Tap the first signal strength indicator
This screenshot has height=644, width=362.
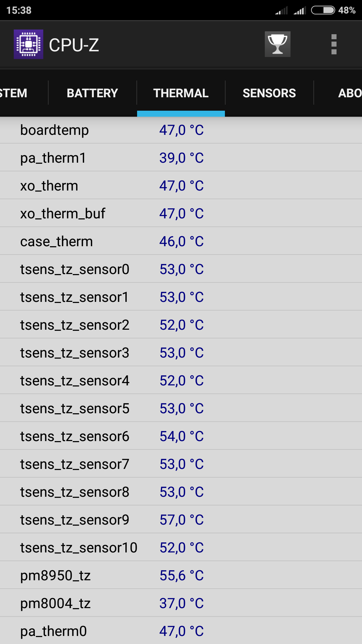pyautogui.click(x=282, y=11)
